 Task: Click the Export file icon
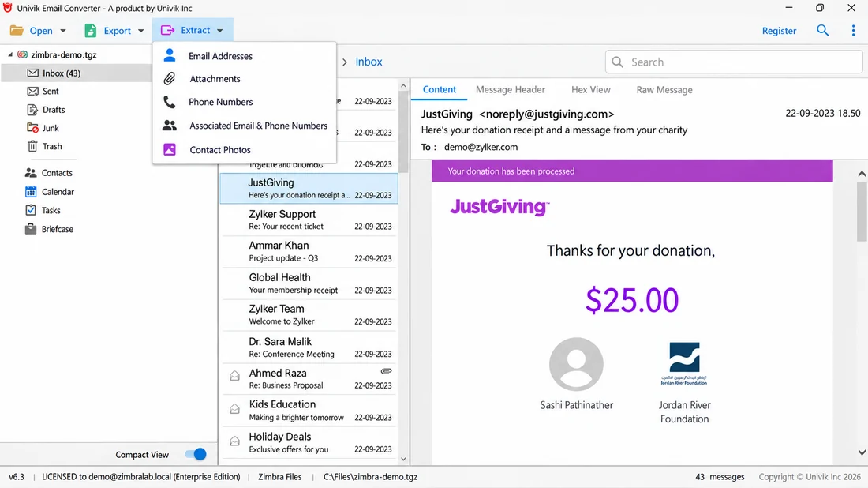coord(90,31)
